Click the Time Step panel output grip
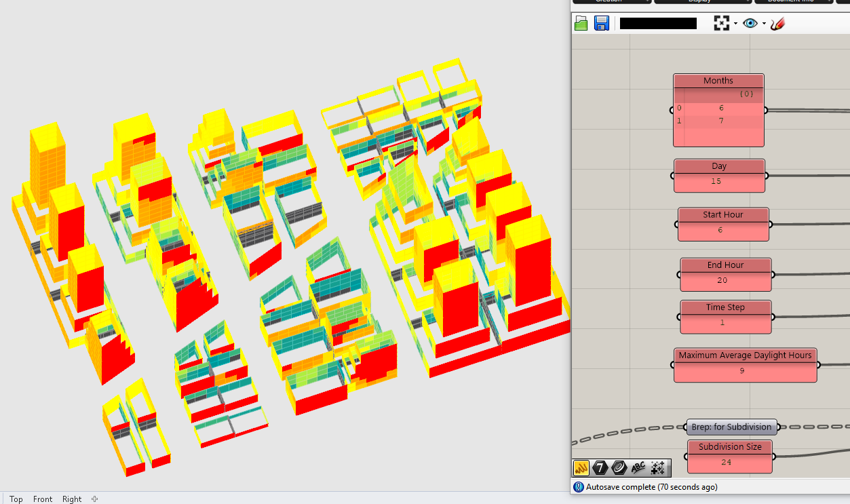Screen dimensions: 850x504 (773, 317)
